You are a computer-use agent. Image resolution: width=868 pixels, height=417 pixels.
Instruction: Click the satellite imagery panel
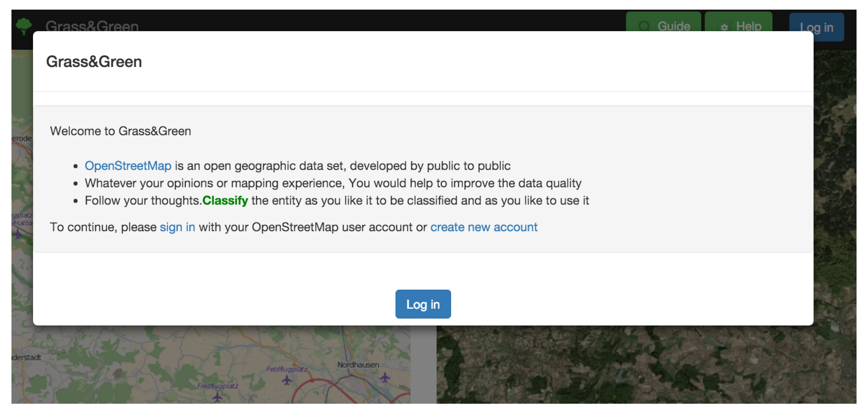646,365
